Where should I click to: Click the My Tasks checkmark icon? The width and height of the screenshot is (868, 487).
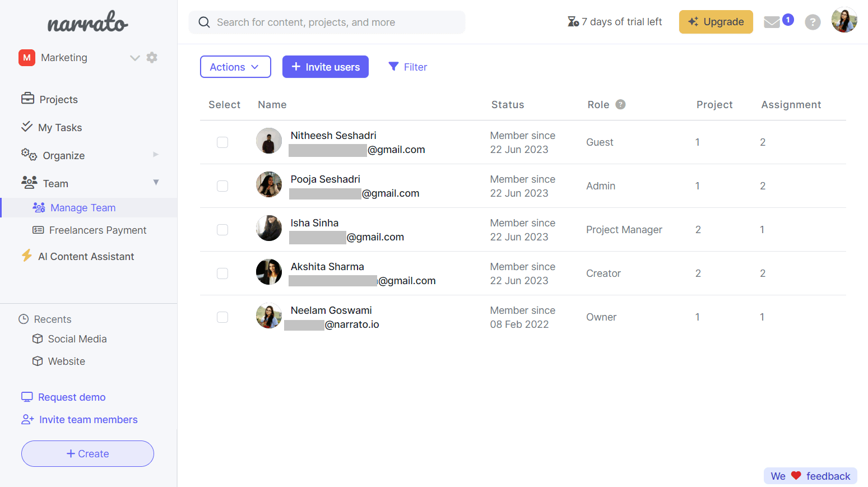pyautogui.click(x=26, y=126)
